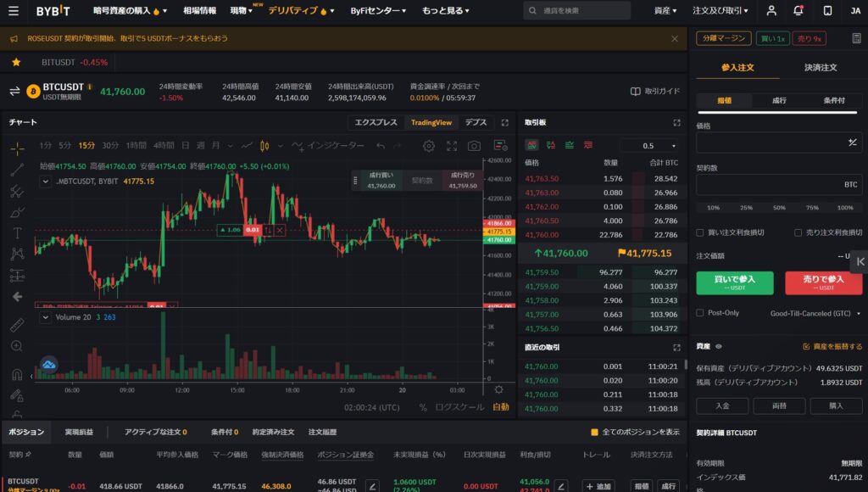Expand the 取引板 order book panel
Image resolution: width=868 pixels, height=492 pixels.
tap(676, 122)
